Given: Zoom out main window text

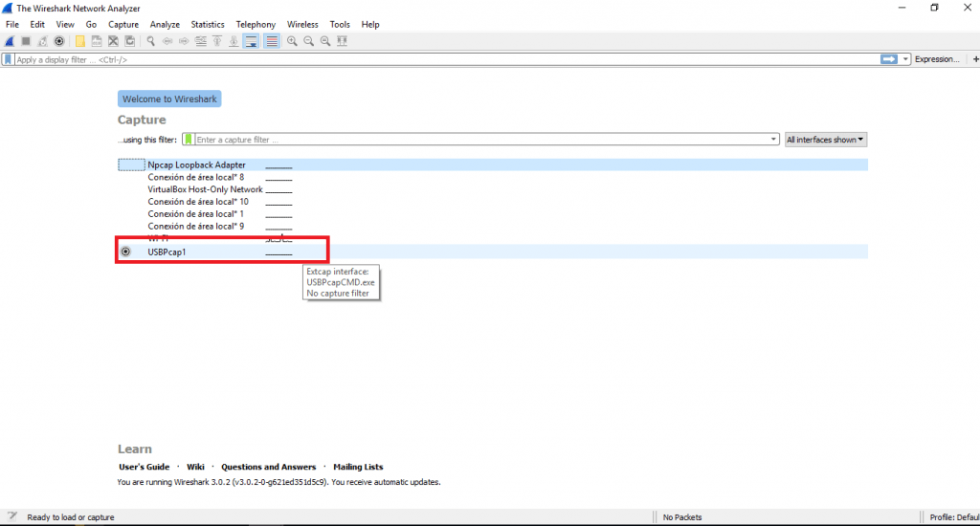Looking at the screenshot, I should point(309,41).
